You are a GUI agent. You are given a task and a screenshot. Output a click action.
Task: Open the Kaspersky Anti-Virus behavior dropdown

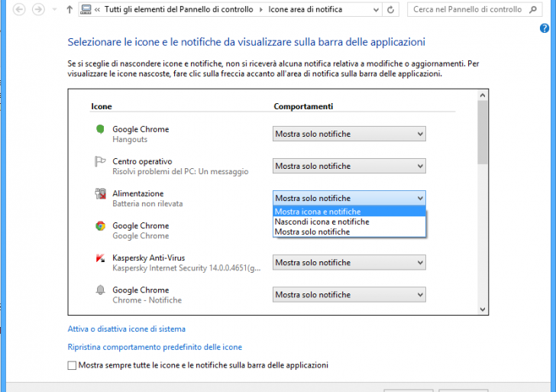point(349,263)
